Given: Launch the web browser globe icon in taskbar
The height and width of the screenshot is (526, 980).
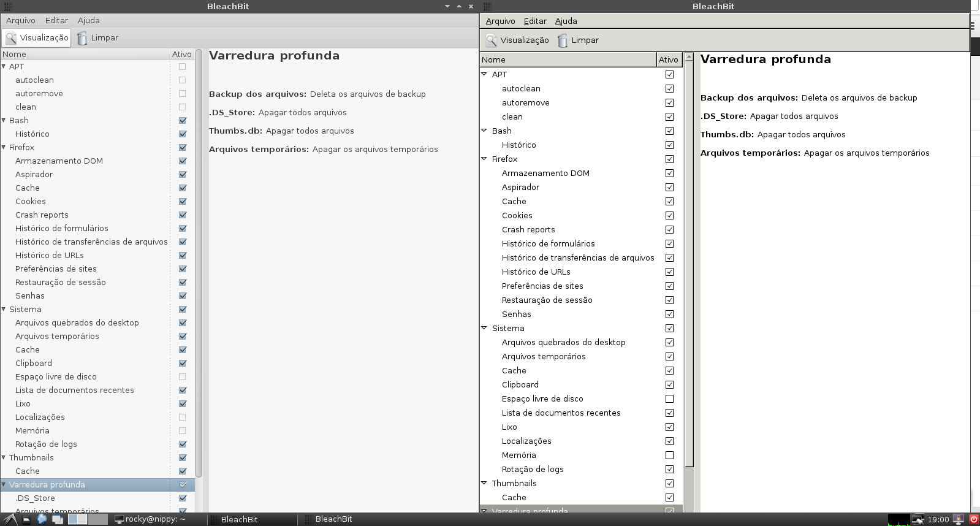Looking at the screenshot, I should point(42,519).
